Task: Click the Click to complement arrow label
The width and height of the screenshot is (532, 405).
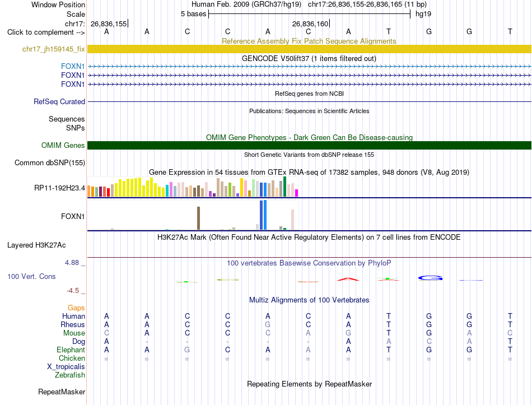Action: point(46,32)
